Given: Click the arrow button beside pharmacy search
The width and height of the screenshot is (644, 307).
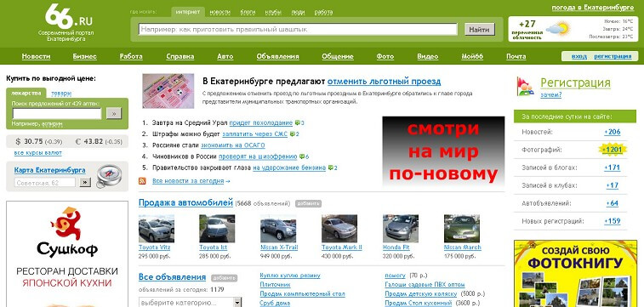Looking at the screenshot, I should tap(114, 113).
